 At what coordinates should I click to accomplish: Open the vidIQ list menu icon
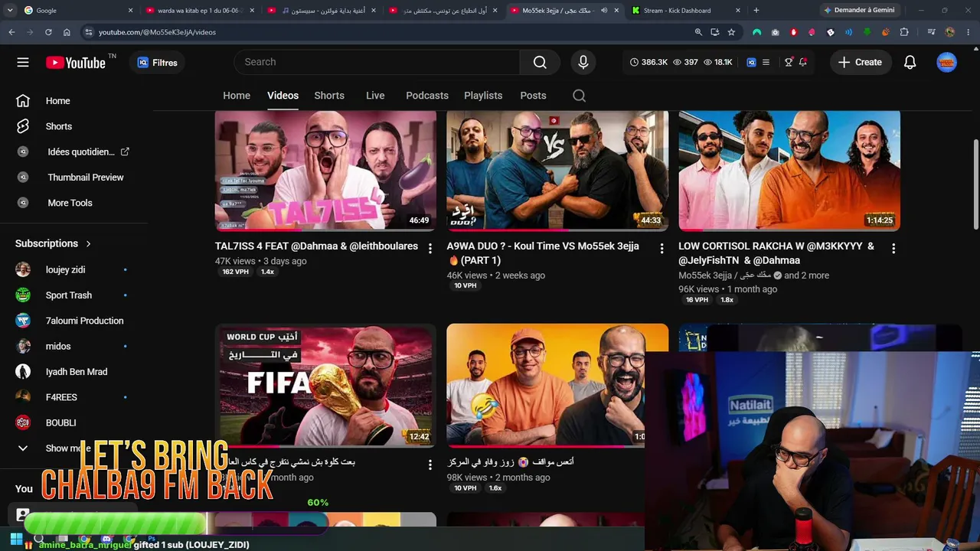coord(766,62)
